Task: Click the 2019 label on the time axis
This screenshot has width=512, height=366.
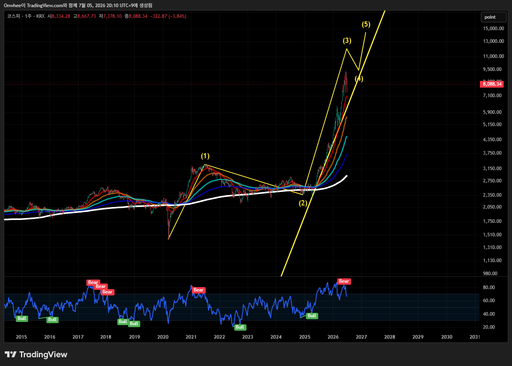Action: pyautogui.click(x=134, y=337)
